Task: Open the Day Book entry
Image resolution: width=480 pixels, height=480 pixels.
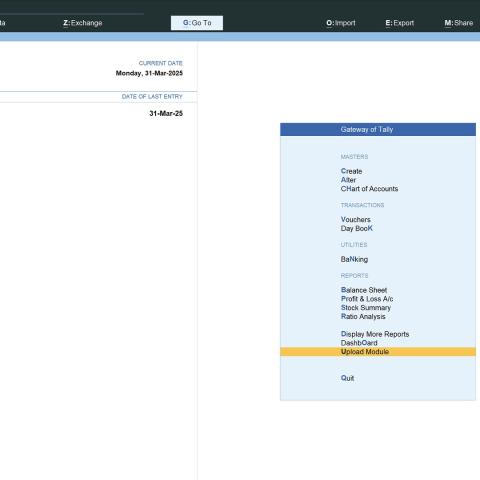Action: pos(357,228)
